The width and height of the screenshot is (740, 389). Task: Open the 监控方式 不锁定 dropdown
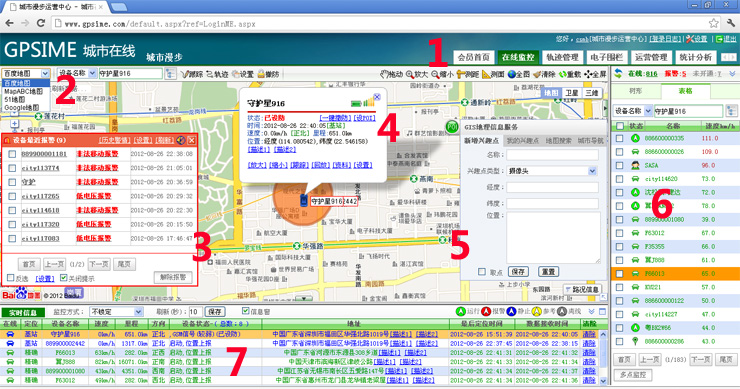click(116, 312)
